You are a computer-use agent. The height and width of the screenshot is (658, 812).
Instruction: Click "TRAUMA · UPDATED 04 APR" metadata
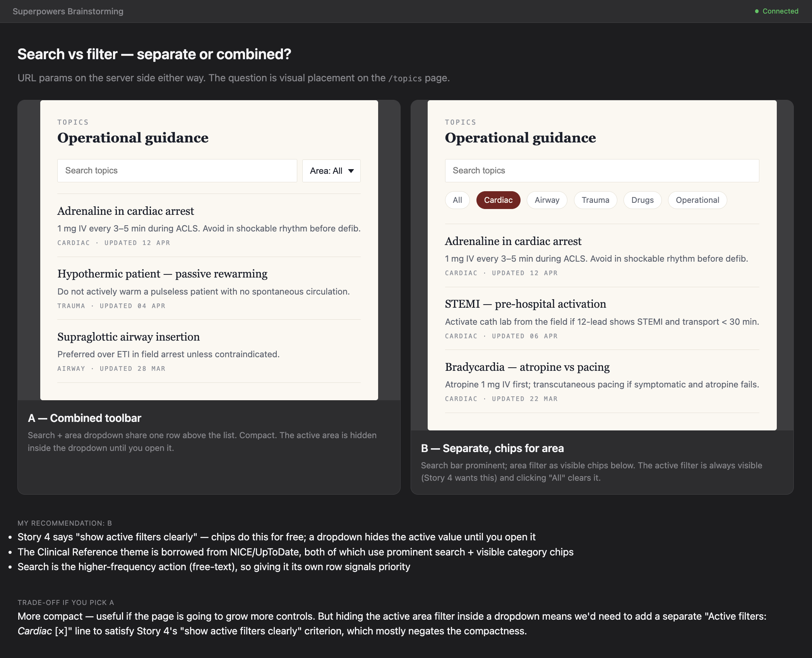pyautogui.click(x=111, y=306)
